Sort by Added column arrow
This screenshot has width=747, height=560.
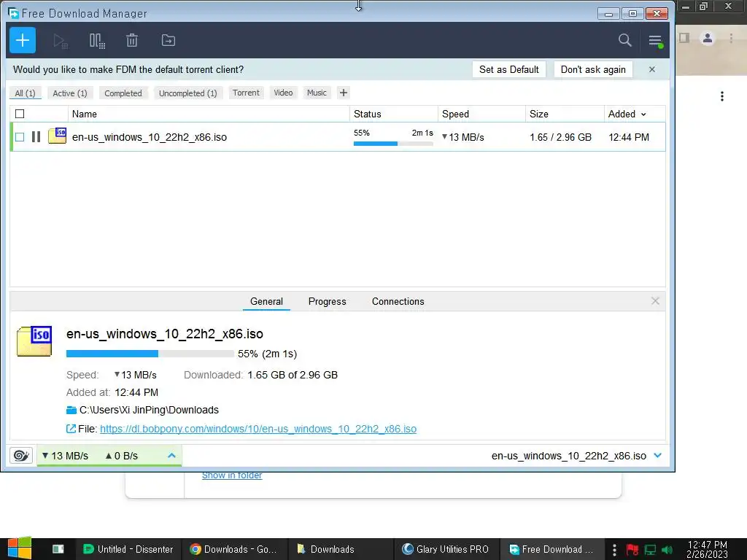(643, 114)
